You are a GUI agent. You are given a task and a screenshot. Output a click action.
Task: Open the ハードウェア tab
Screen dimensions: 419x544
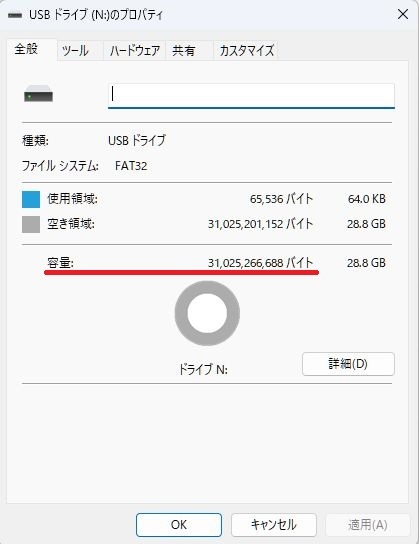click(135, 51)
